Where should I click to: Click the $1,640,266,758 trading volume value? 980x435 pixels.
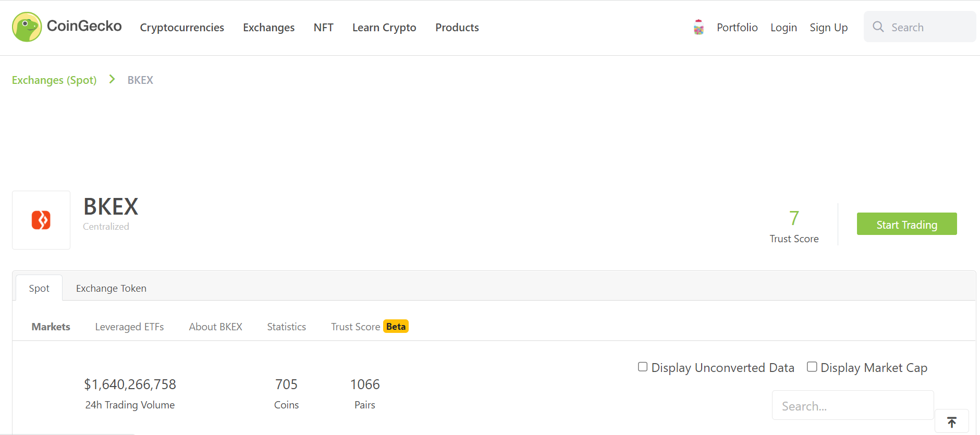pos(130,384)
